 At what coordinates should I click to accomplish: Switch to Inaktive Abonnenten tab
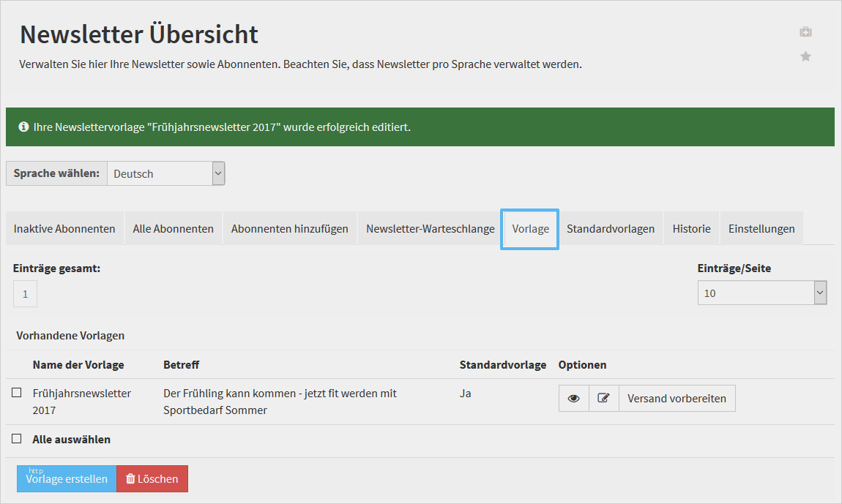[64, 228]
